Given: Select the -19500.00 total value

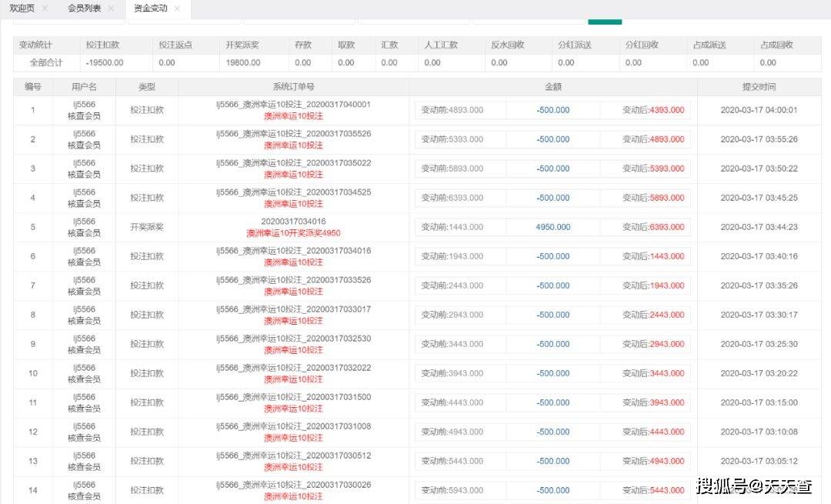Looking at the screenshot, I should tap(105, 62).
